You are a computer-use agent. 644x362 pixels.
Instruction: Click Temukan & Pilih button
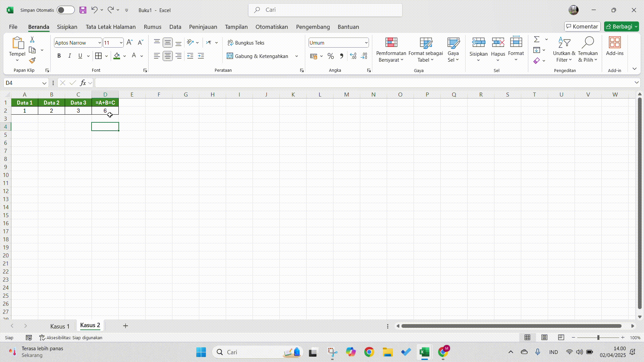pyautogui.click(x=588, y=50)
